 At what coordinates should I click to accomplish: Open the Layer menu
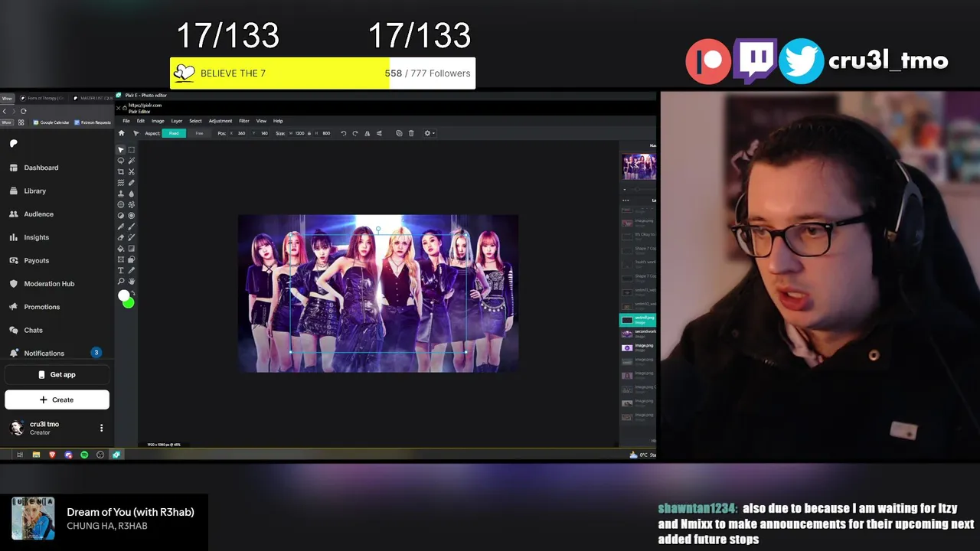[x=177, y=121]
